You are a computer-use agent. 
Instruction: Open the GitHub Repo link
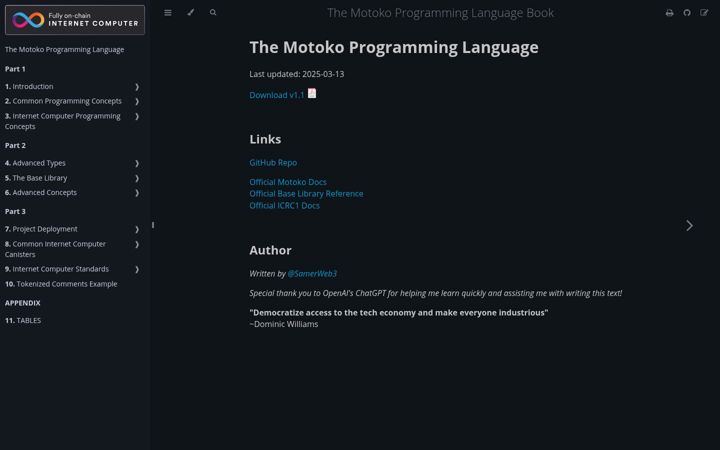tap(273, 163)
